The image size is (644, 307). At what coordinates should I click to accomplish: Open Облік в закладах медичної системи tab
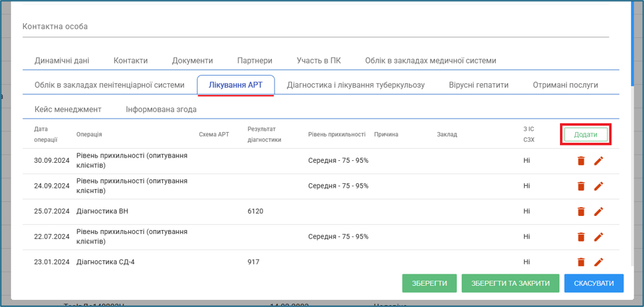(x=430, y=61)
